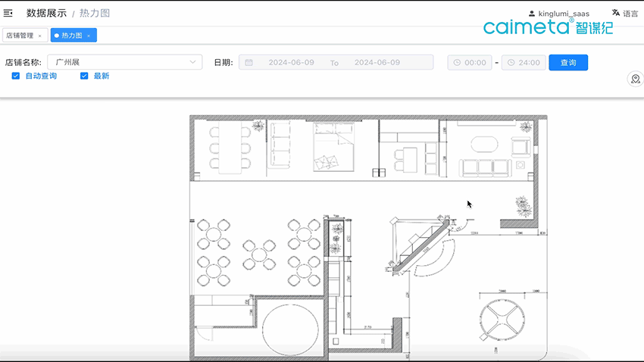Viewport: 644px width, 362px height.
Task: Toggle the 自动查询 checkbox
Action: pyautogui.click(x=16, y=76)
